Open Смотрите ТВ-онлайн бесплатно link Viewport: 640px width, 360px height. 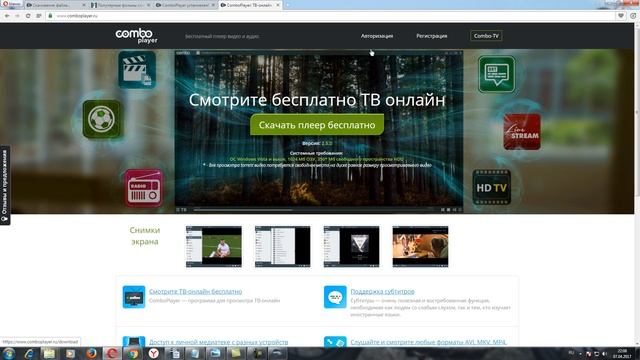click(x=196, y=291)
